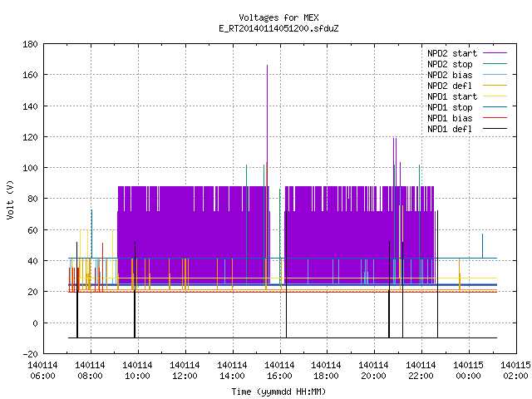
Task: Click the red NPD1 bias legend line
Action: coord(495,118)
